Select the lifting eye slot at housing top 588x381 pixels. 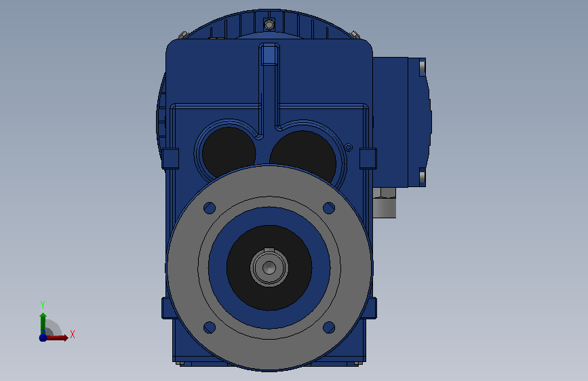point(269,54)
